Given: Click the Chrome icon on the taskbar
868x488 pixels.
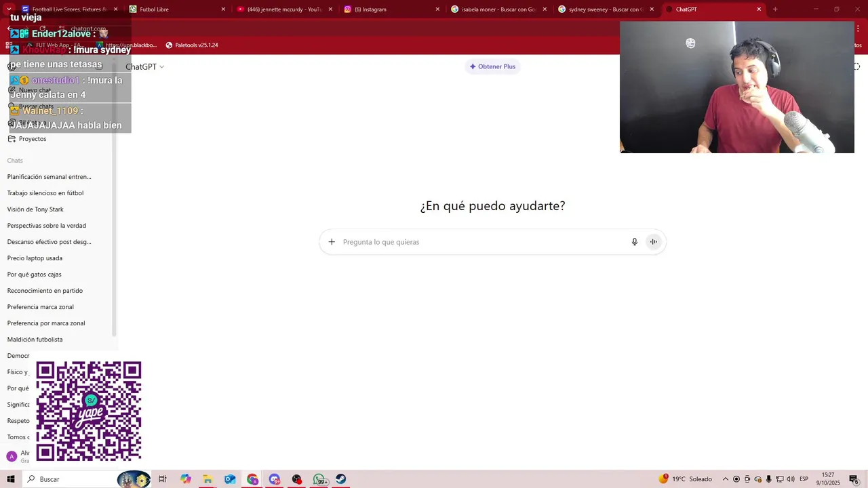Looking at the screenshot, I should [252, 479].
